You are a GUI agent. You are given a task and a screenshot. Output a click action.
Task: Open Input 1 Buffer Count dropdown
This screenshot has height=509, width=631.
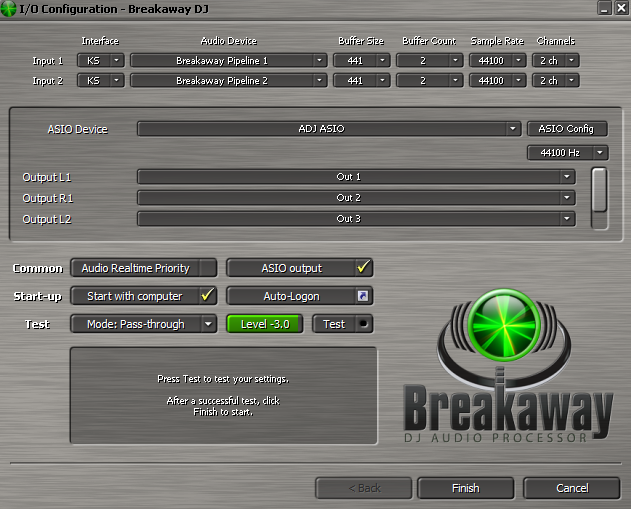click(x=429, y=60)
